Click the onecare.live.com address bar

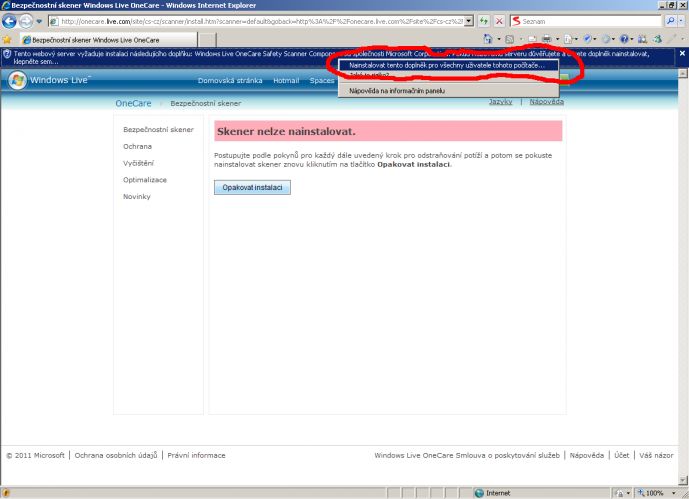tap(256, 21)
